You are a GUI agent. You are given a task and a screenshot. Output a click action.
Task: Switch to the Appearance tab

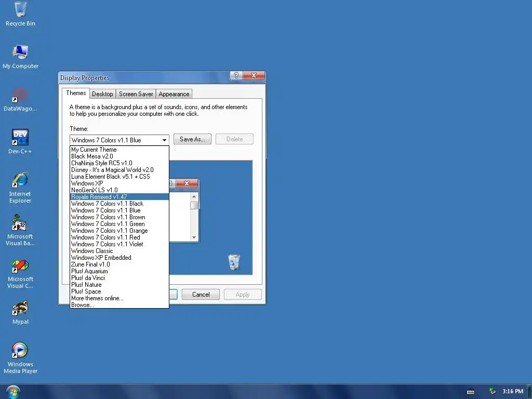174,94
